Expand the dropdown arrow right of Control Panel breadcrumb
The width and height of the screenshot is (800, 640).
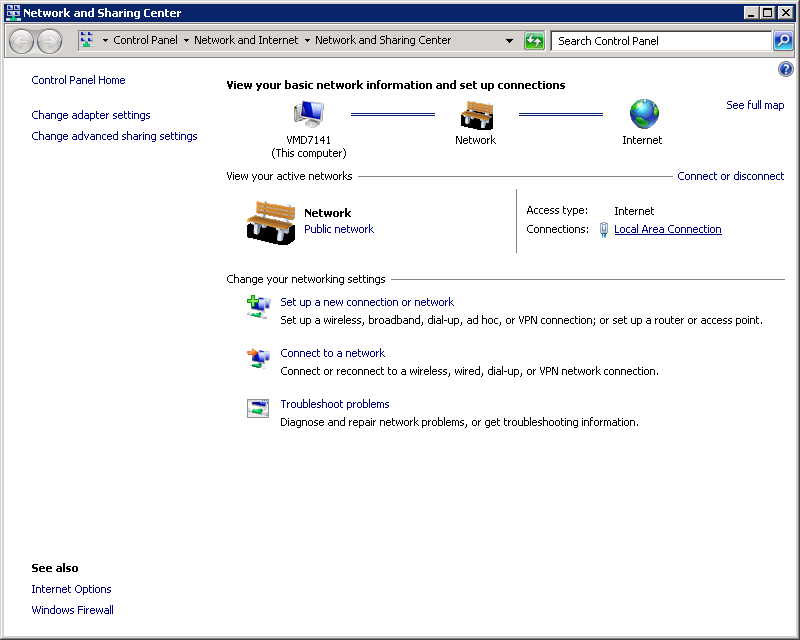(186, 41)
